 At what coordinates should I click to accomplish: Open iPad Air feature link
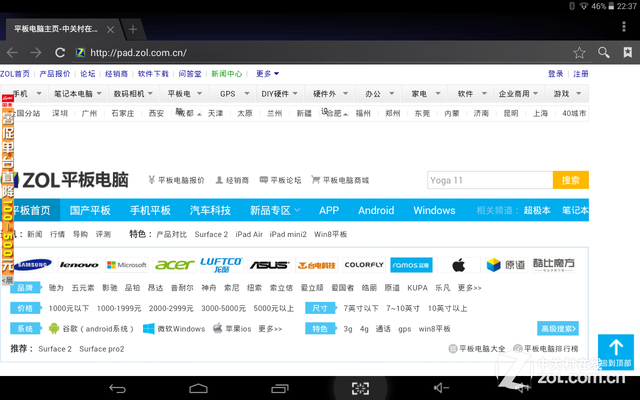(x=249, y=234)
